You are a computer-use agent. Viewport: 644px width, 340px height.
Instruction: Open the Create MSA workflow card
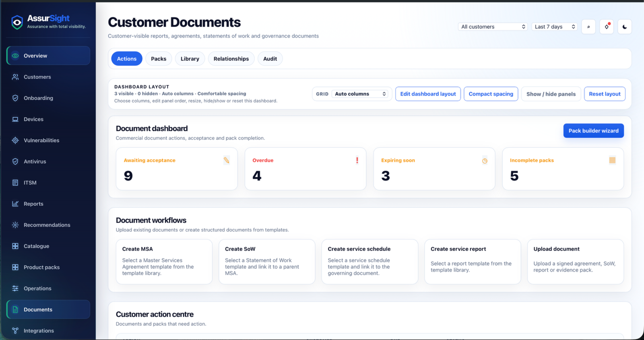click(164, 262)
